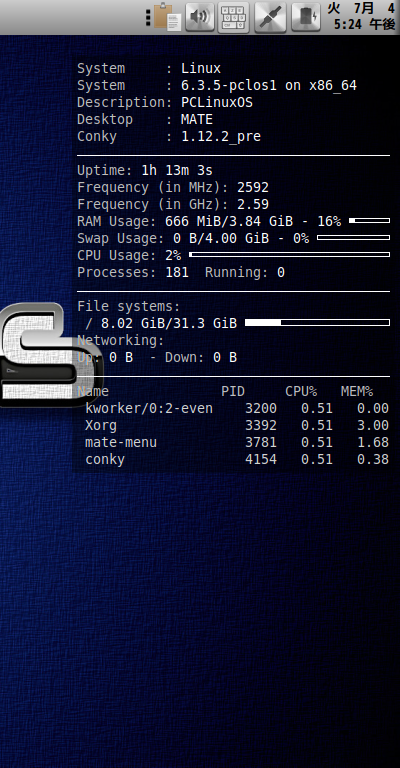Open the battery power status icon
The height and width of the screenshot is (768, 400).
click(x=306, y=17)
